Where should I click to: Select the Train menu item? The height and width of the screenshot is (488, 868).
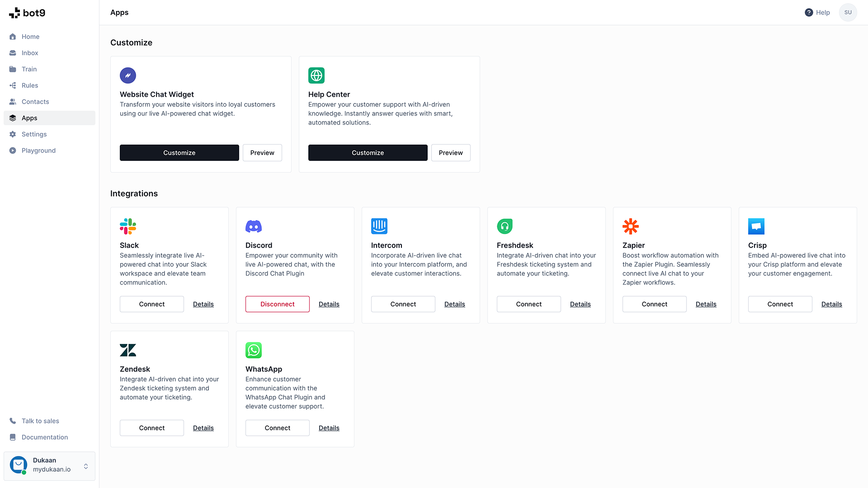(x=28, y=69)
